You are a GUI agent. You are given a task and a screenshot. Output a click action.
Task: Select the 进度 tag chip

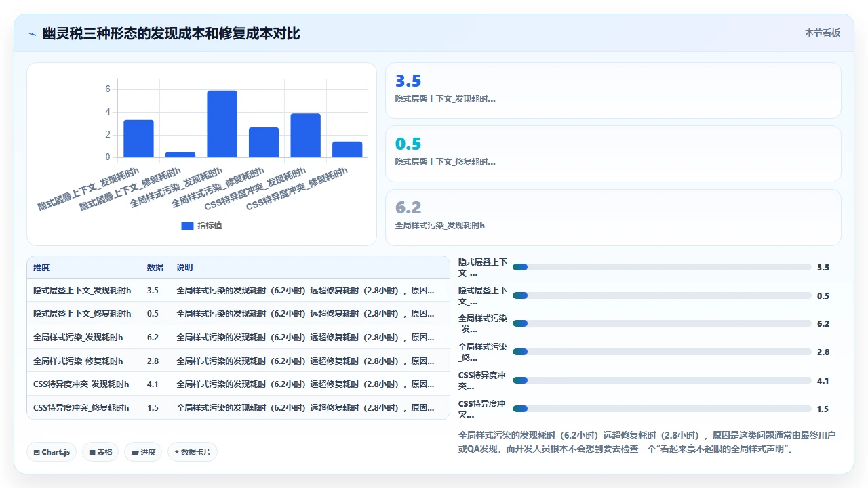(x=143, y=452)
